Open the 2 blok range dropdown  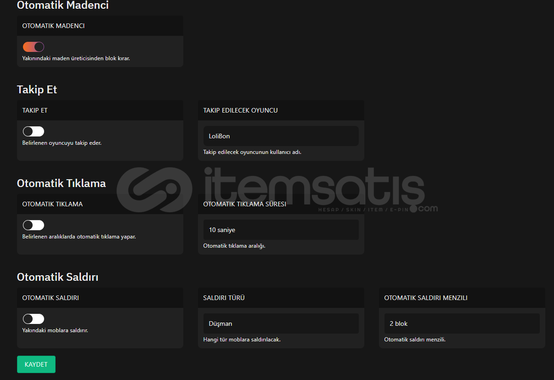tap(462, 323)
